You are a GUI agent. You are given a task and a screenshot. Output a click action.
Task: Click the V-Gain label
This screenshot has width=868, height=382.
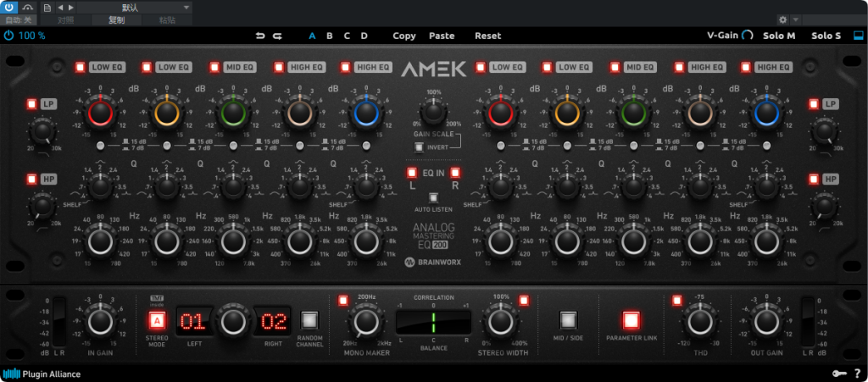tap(722, 36)
